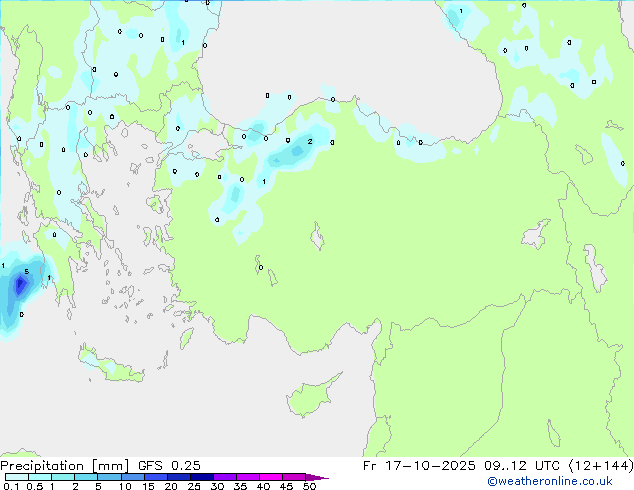The width and height of the screenshot is (634, 490).
Task: Select the 10–15 mm legend color box
Action: pos(132,477)
